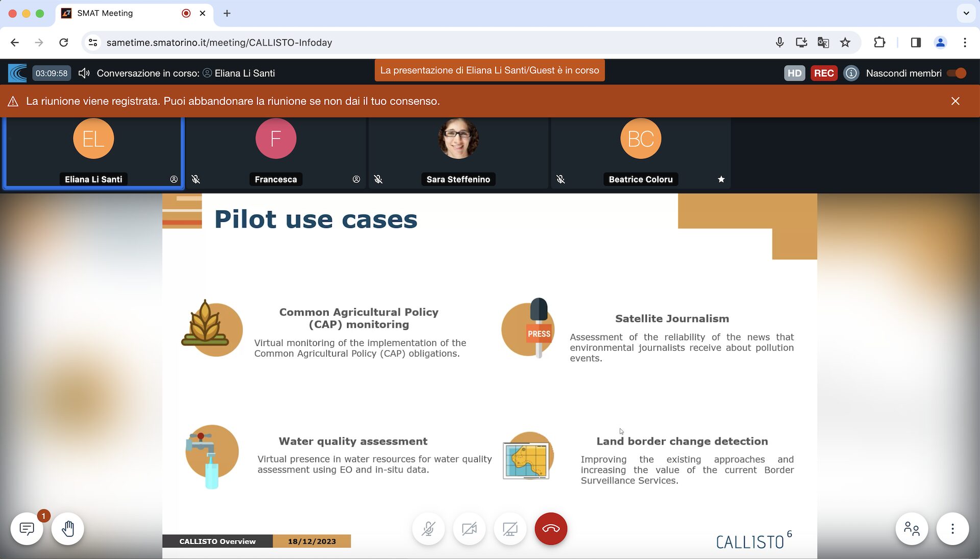Click the guest icon on Francesca's tile
Viewport: 980px width, 559px height.
pyautogui.click(x=356, y=179)
